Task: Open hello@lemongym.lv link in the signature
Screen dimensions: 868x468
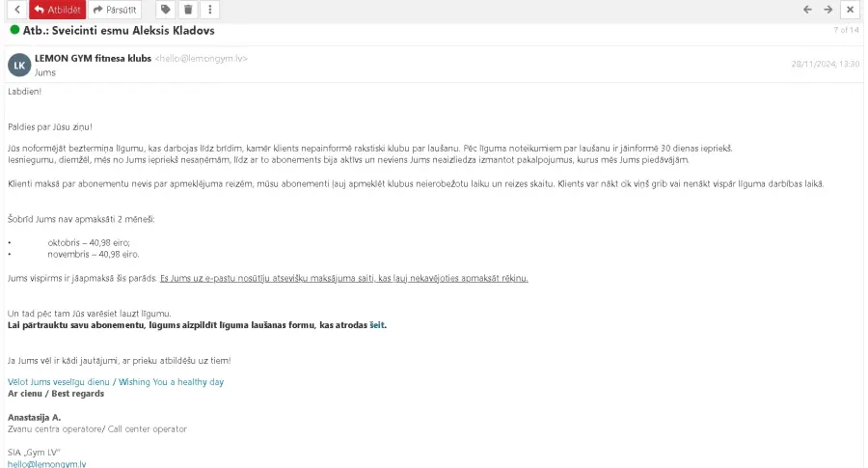Action: 47,463
